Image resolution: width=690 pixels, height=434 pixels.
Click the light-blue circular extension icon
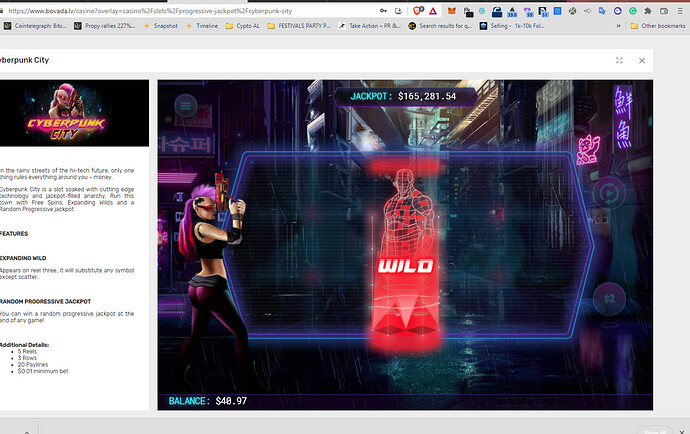pyautogui.click(x=482, y=11)
